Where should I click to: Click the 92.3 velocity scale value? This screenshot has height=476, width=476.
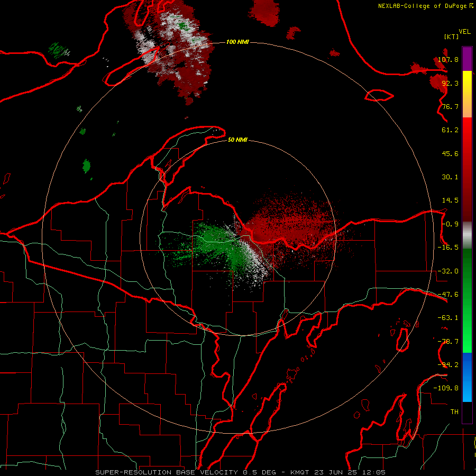click(x=450, y=83)
